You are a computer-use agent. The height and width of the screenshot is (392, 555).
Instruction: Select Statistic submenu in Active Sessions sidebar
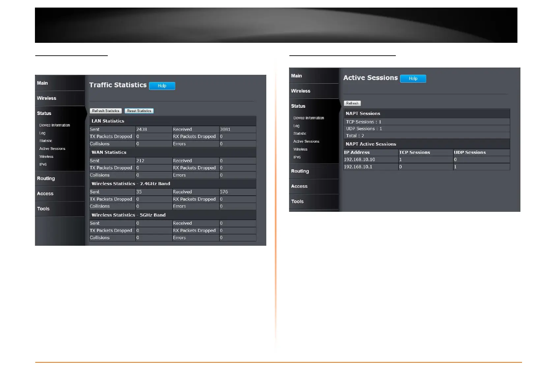pos(300,134)
